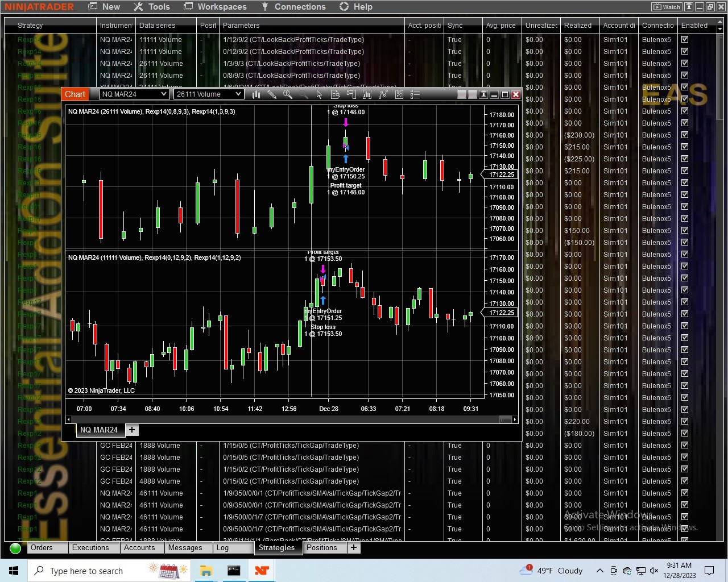
Task: Open the New menu
Action: [105, 7]
